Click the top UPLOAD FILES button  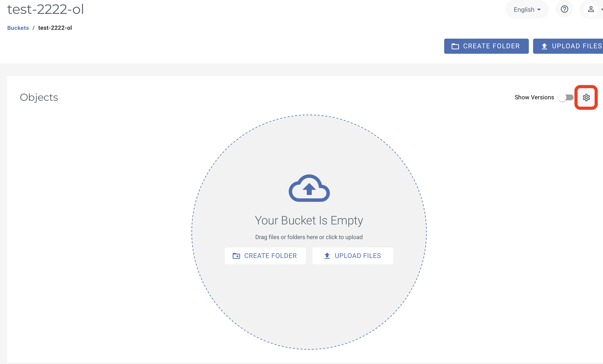[x=568, y=46]
